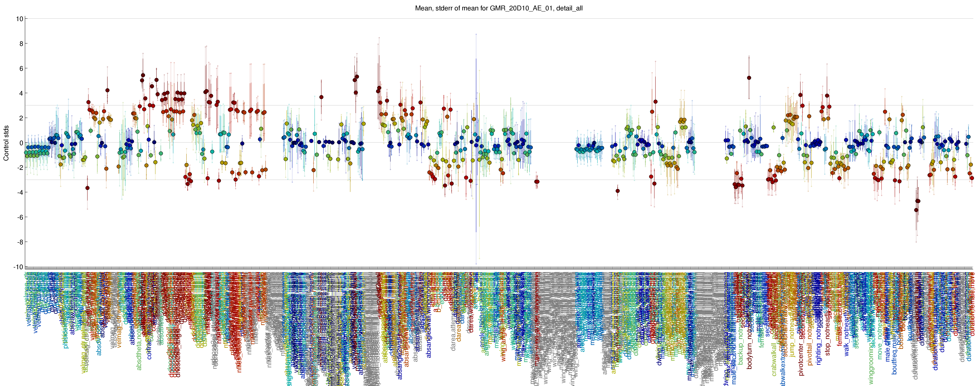Screen dimensions: 980x386
Task: Click the 'Control stds' y-axis label
Action: point(6,143)
